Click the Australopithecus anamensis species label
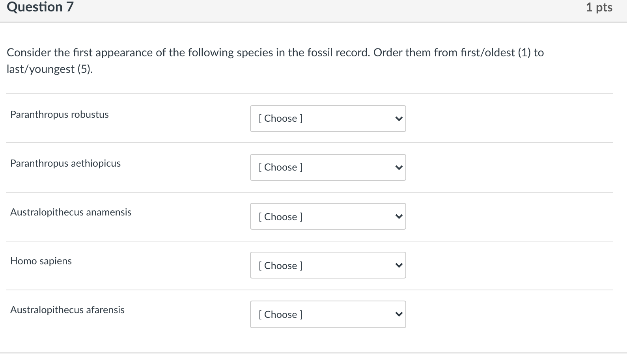Viewport: 627px width, 364px height. [71, 212]
